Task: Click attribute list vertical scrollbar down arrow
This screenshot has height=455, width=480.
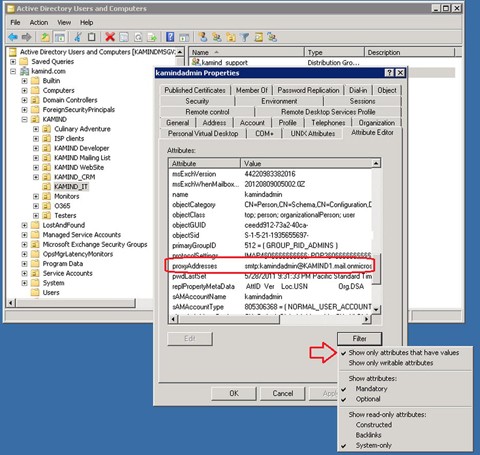Action: [x=376, y=309]
